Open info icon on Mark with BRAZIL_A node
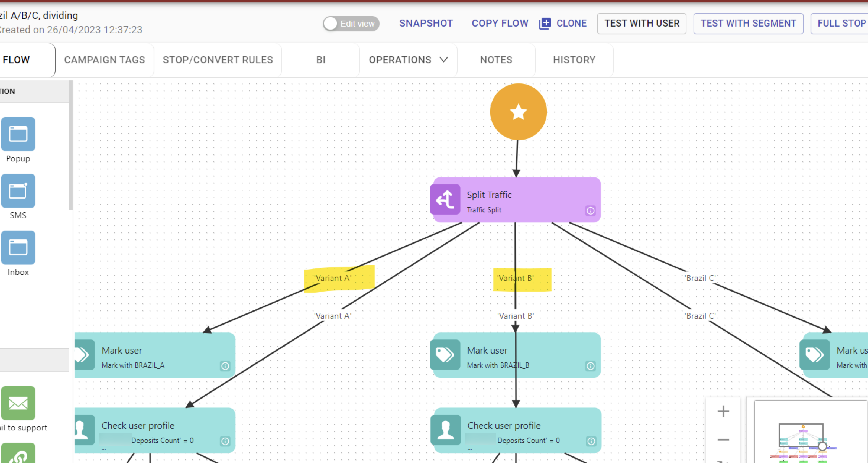 point(225,366)
